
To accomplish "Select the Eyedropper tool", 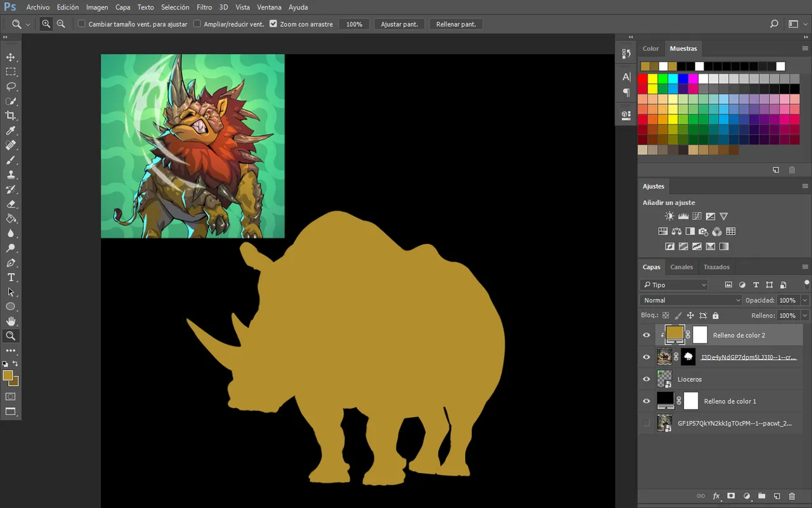I will [11, 131].
